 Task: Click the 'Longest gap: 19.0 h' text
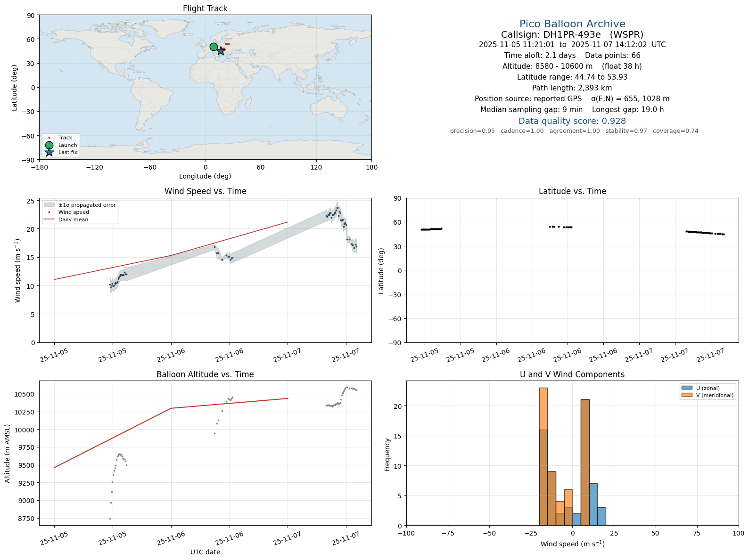pyautogui.click(x=628, y=110)
